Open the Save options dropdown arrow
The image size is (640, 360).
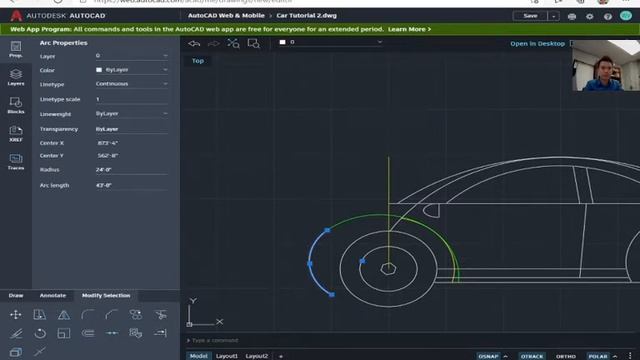click(553, 16)
